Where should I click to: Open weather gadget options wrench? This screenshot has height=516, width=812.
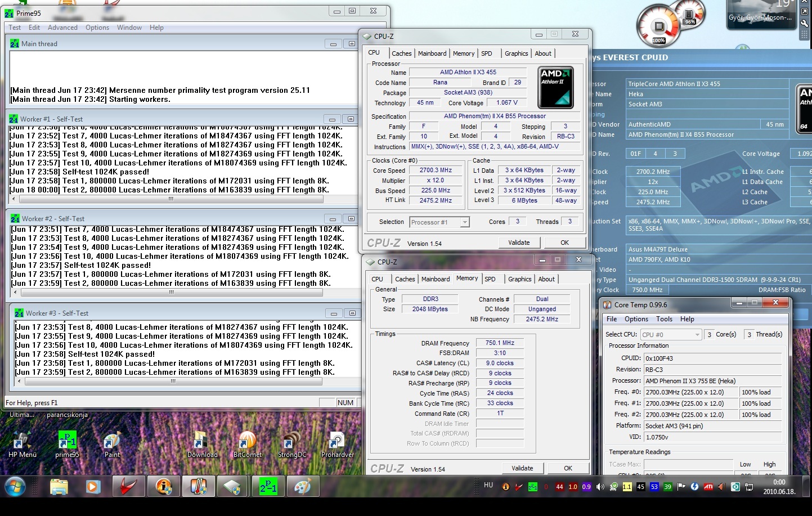click(x=805, y=24)
